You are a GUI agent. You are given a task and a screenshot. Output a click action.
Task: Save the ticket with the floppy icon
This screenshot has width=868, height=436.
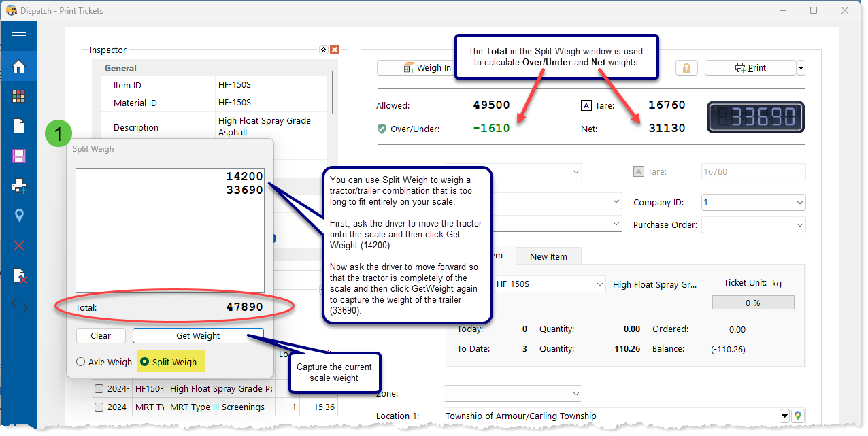pyautogui.click(x=19, y=156)
